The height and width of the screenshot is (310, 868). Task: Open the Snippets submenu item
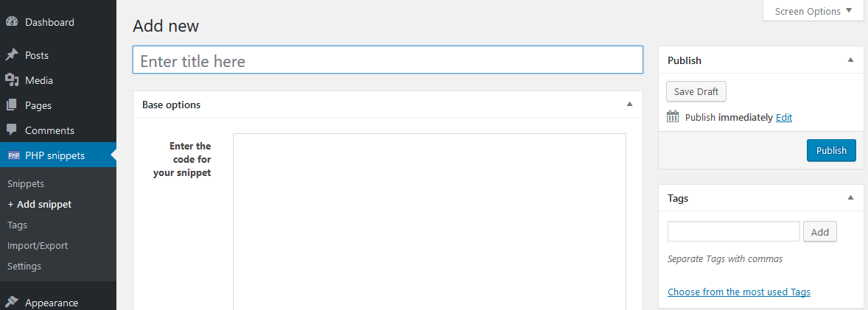[26, 183]
